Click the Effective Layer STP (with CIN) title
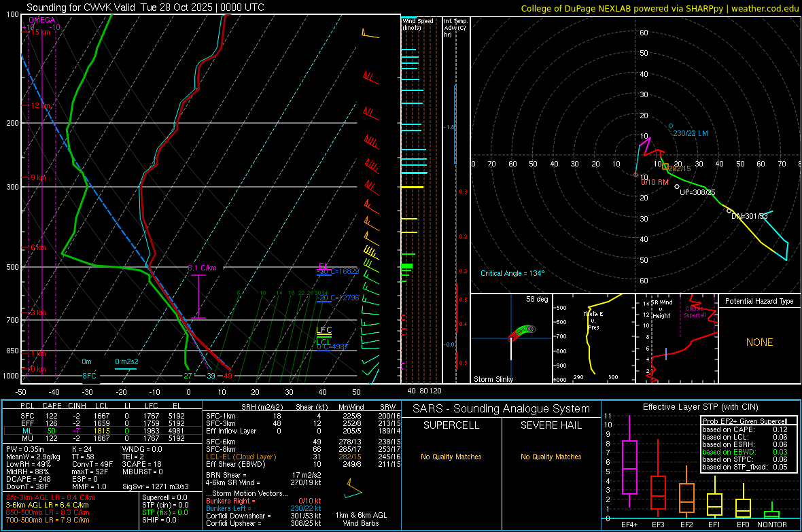802x532 pixels. (700, 407)
